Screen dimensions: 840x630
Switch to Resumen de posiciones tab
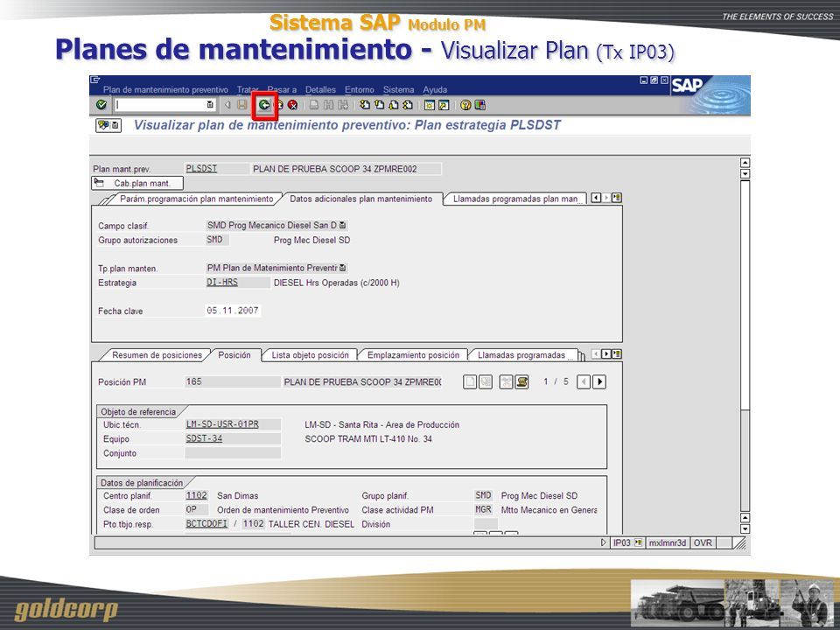coord(157,355)
